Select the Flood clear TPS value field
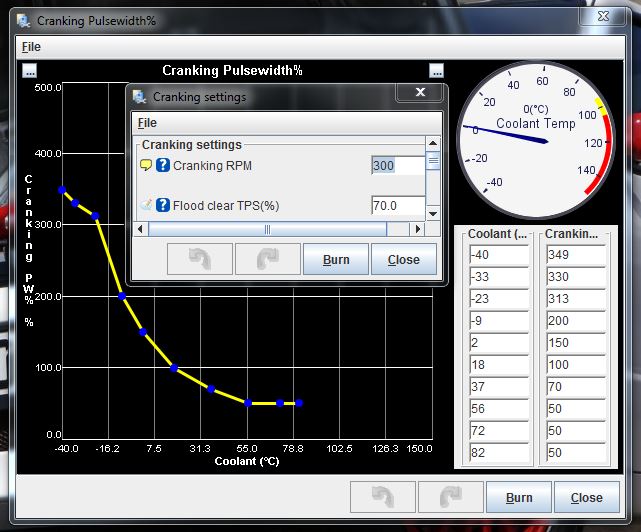The width and height of the screenshot is (641, 532). pyautogui.click(x=397, y=206)
